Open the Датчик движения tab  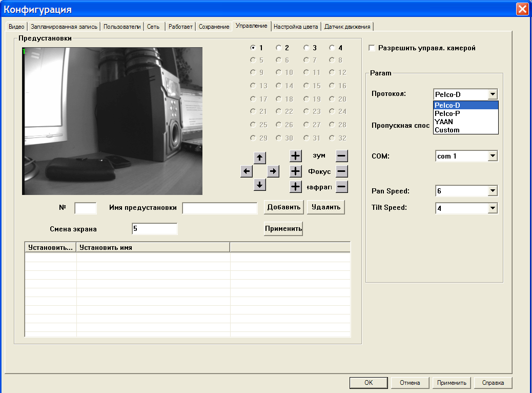click(347, 27)
